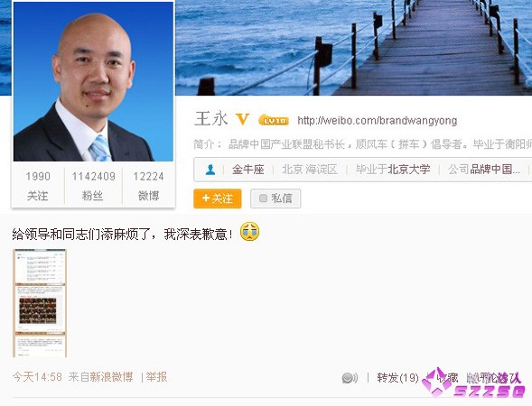View the 1142409 粉丝 followers list
Screen dimensions: 532x406
[93, 185]
